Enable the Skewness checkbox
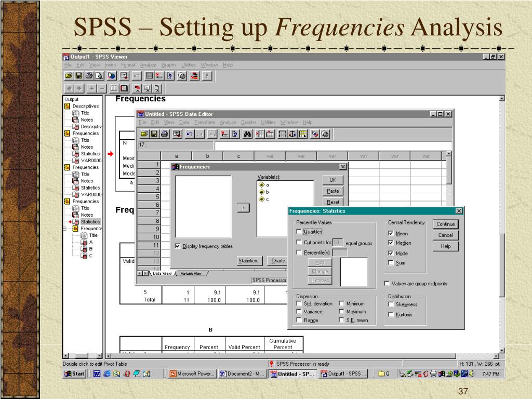532x399 pixels. [x=391, y=304]
